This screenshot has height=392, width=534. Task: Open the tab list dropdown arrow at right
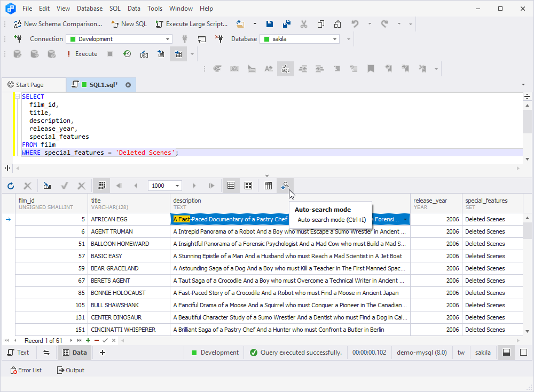tap(523, 85)
